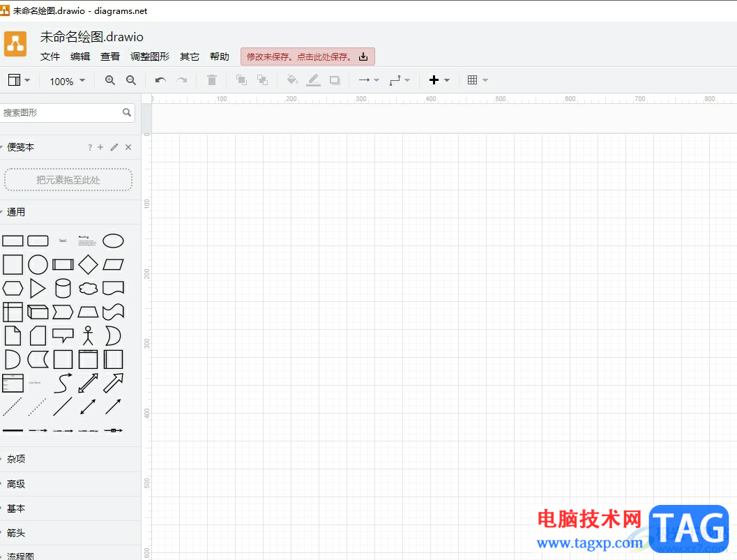The image size is (737, 560).
Task: Expand the 箭头 shapes section
Action: pyautogui.click(x=15, y=533)
